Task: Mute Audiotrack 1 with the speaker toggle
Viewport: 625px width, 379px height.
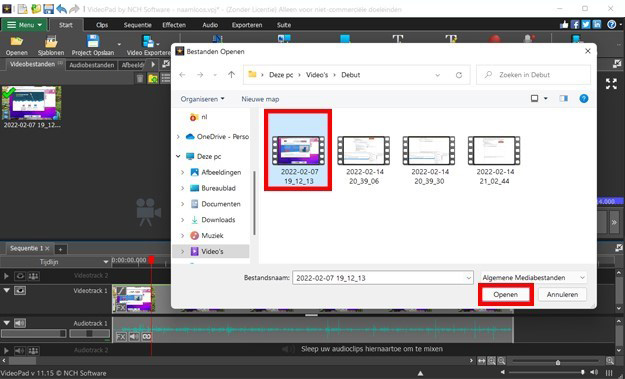Action: (x=20, y=323)
